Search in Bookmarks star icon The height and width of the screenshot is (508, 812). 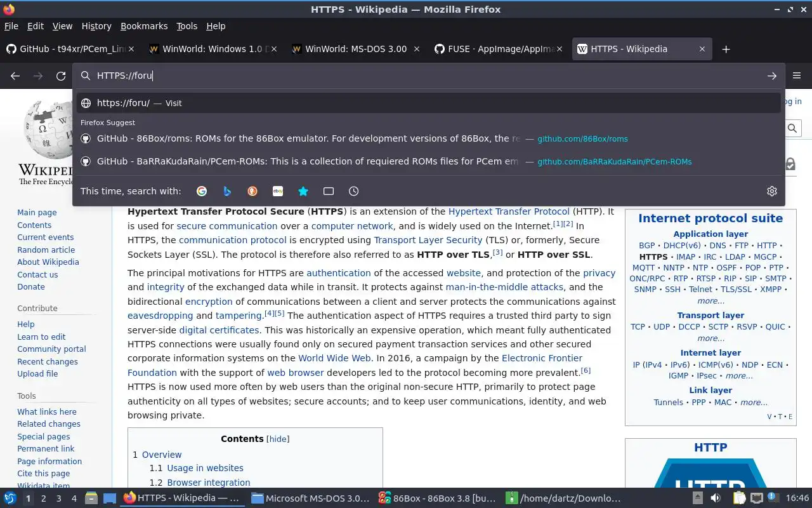[x=303, y=191]
